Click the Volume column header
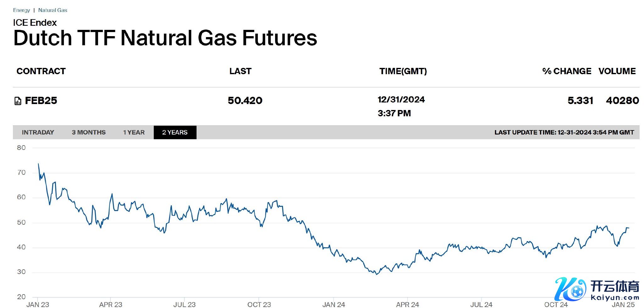The image size is (644, 308). click(617, 71)
